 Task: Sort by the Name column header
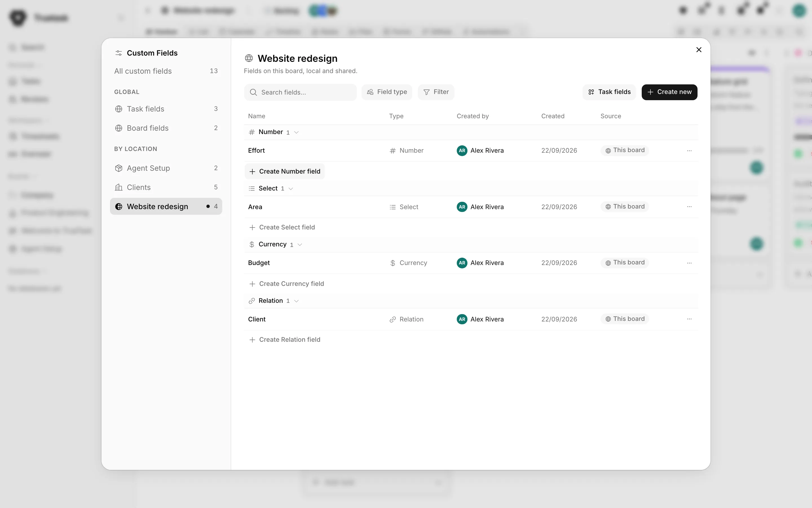coord(256,116)
